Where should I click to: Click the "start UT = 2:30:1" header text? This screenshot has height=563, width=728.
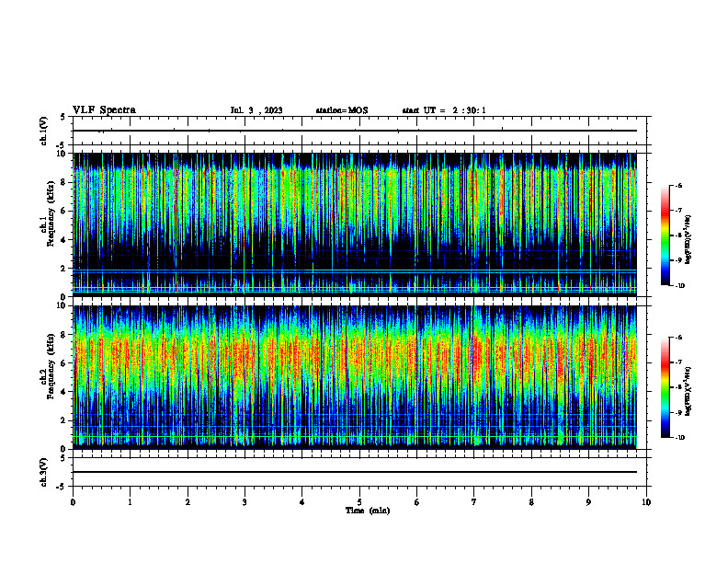point(444,110)
